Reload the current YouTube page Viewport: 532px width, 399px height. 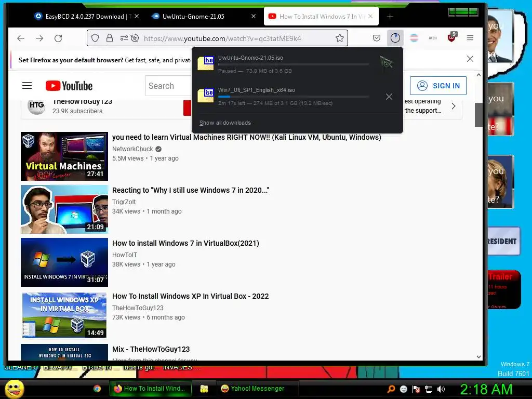click(x=58, y=38)
